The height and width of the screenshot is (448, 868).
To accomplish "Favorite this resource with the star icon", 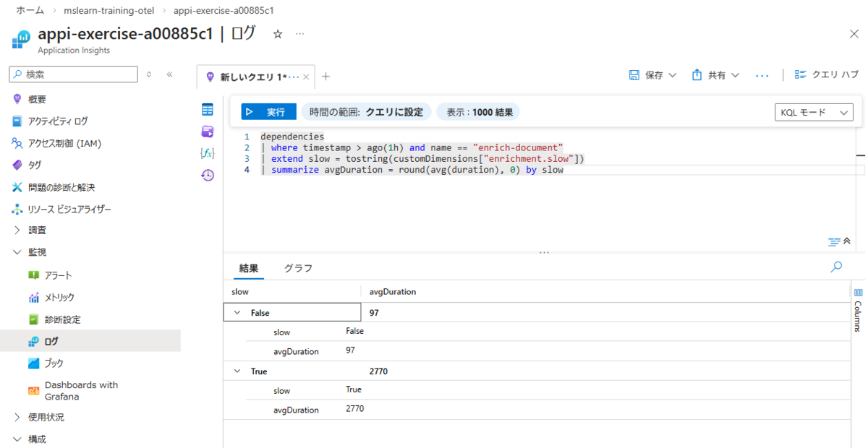I will 277,34.
